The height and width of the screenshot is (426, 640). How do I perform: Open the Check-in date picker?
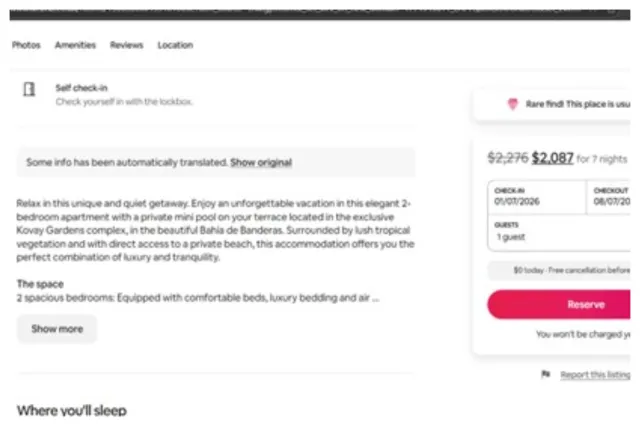coord(536,196)
